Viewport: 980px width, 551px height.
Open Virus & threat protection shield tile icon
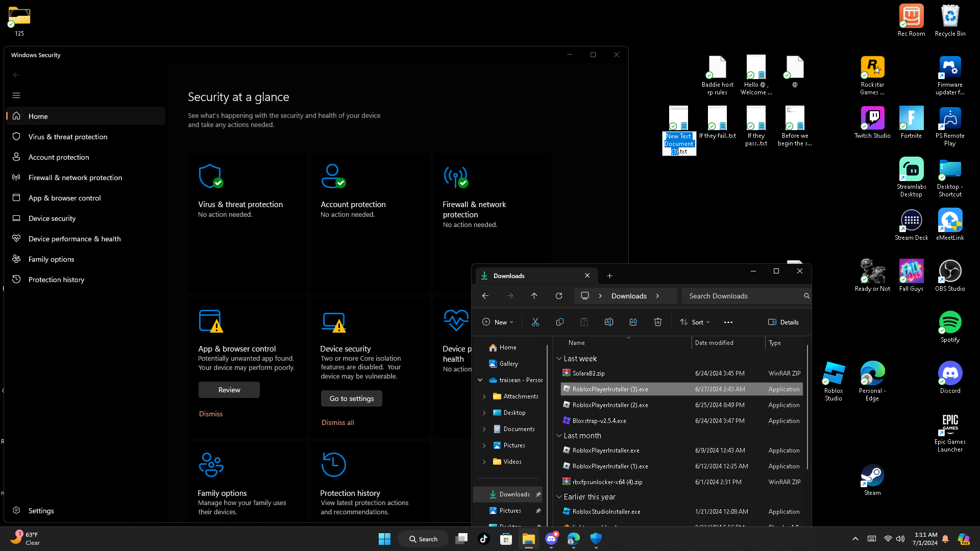tap(210, 176)
